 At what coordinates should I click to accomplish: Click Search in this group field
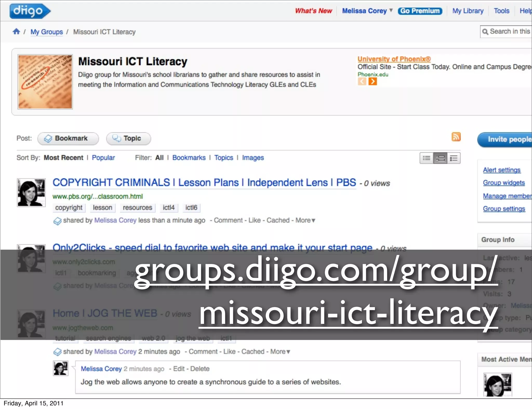pyautogui.click(x=506, y=32)
